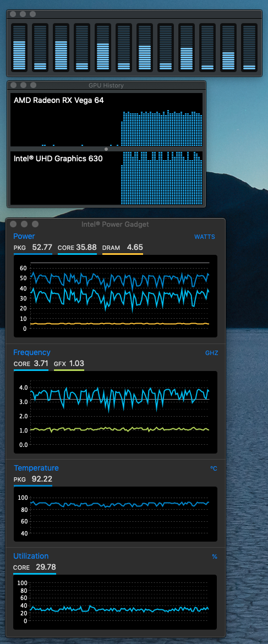Screen dimensions: 268x644
Task: Click the DRAM power value 4.65
Action: click(x=135, y=247)
